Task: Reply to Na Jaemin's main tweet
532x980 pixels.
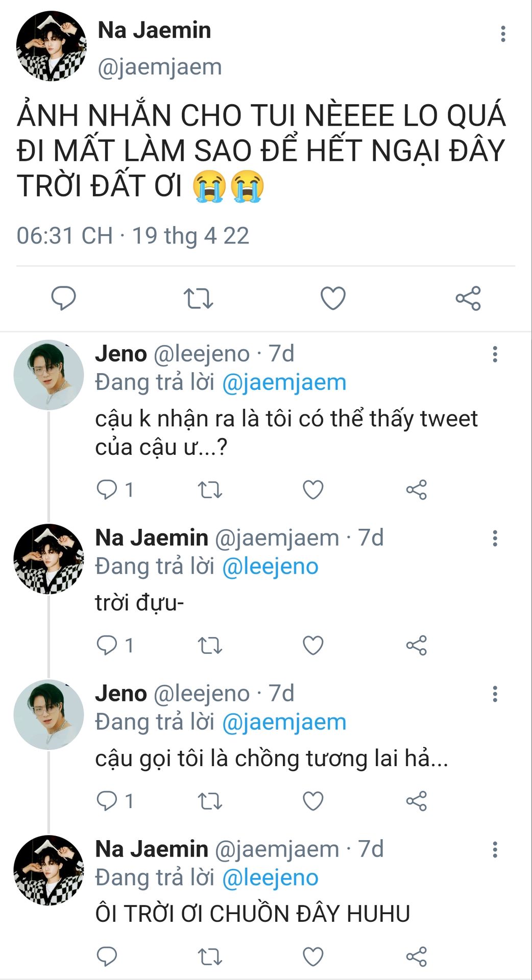Action: 64,298
